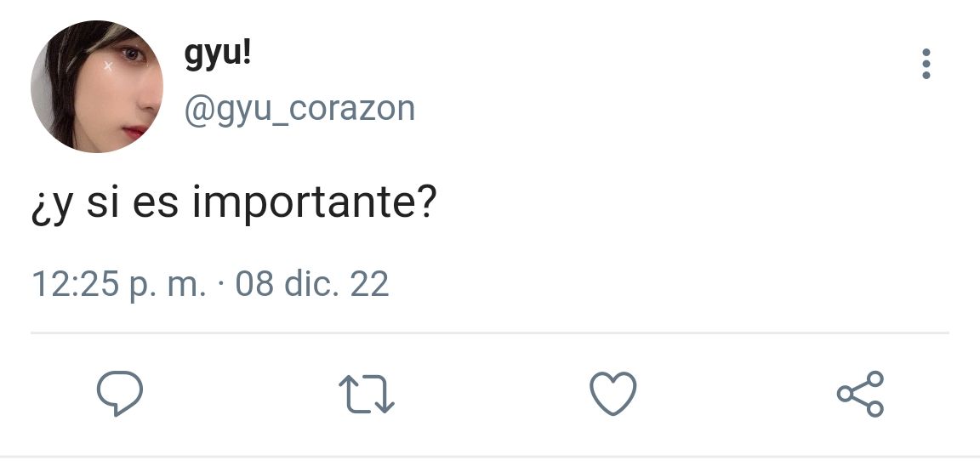This screenshot has height=472, width=980.
Task: Reply to the tweet via speech bubble icon
Action: tap(119, 393)
